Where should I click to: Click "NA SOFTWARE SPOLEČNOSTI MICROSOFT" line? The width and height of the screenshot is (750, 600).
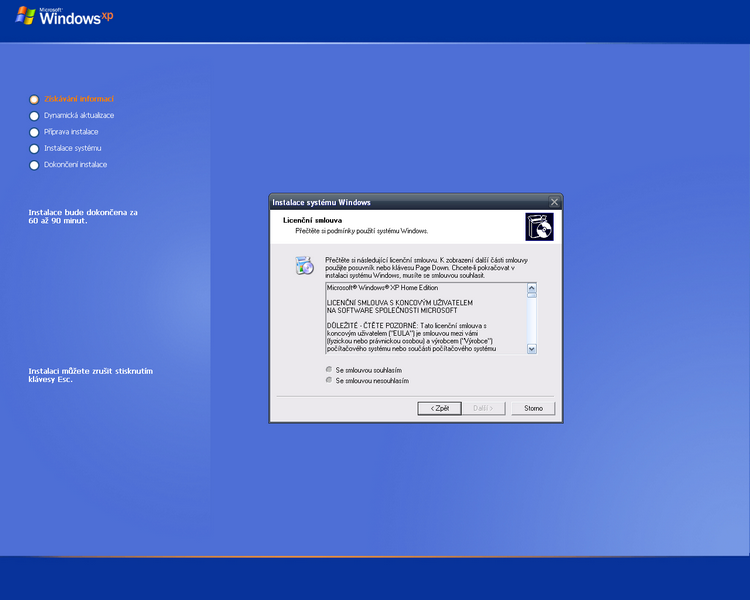392,311
